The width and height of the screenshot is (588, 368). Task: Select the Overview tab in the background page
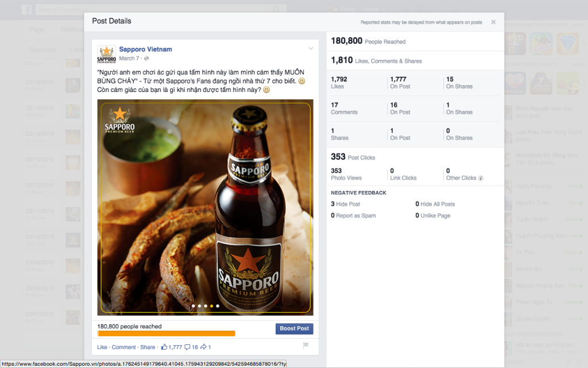(x=42, y=49)
